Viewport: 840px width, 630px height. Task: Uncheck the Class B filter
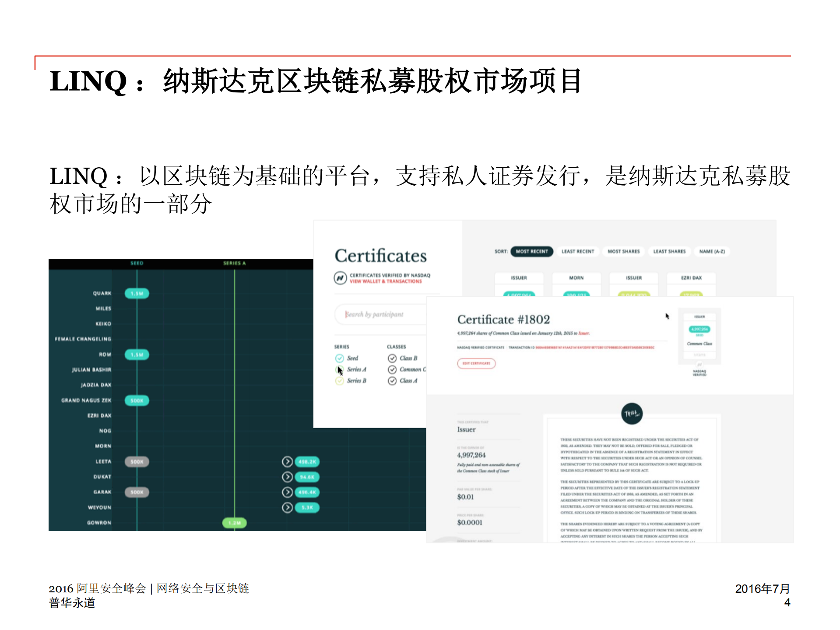tap(393, 358)
